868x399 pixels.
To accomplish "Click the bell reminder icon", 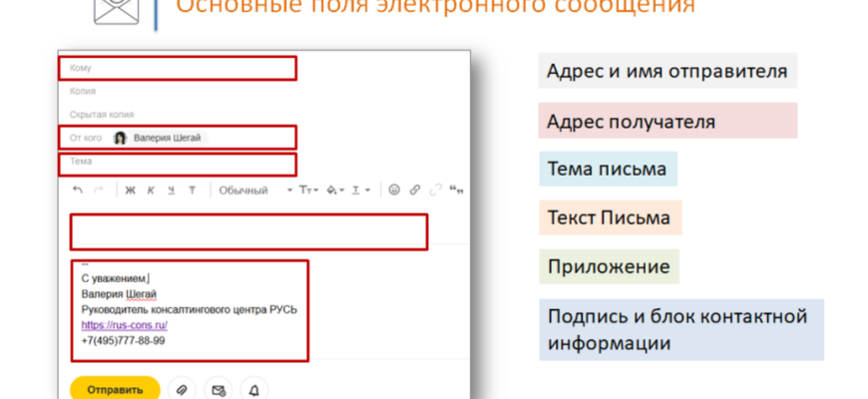I will click(x=253, y=388).
